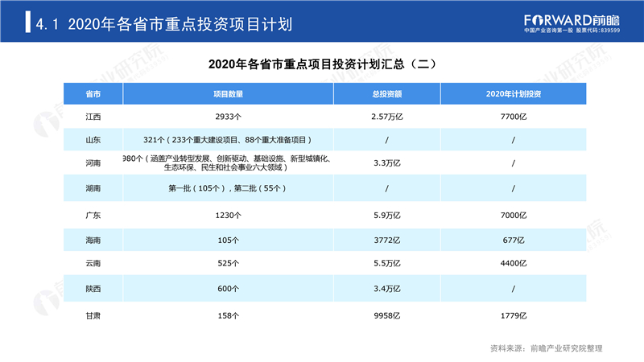Screen dimensions: 644x362
Task: Click the FORWARD前瞻 logo
Action: pyautogui.click(x=572, y=24)
